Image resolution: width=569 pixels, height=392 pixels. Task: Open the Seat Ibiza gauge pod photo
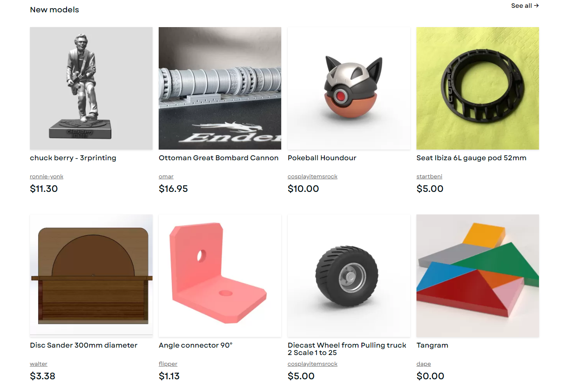[478, 88]
